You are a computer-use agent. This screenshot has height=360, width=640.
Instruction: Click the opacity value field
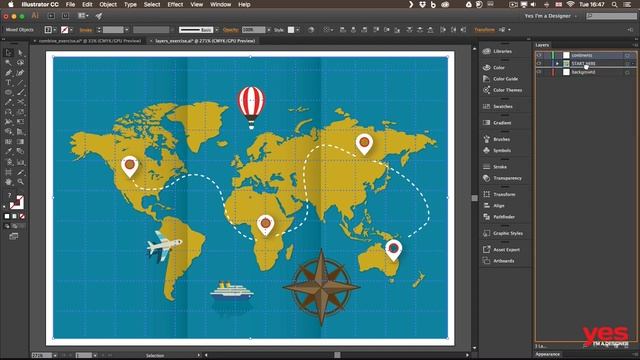pyautogui.click(x=253, y=30)
